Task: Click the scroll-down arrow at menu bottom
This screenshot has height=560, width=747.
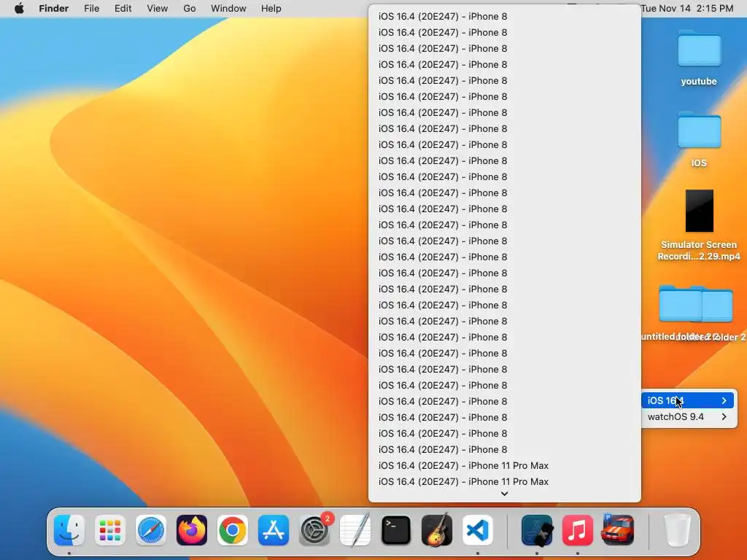Action: (x=504, y=494)
